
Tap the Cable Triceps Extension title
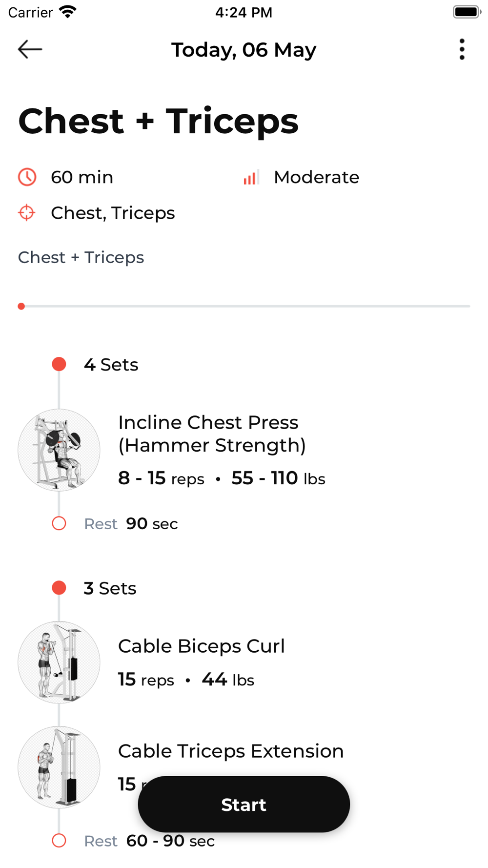(x=231, y=751)
